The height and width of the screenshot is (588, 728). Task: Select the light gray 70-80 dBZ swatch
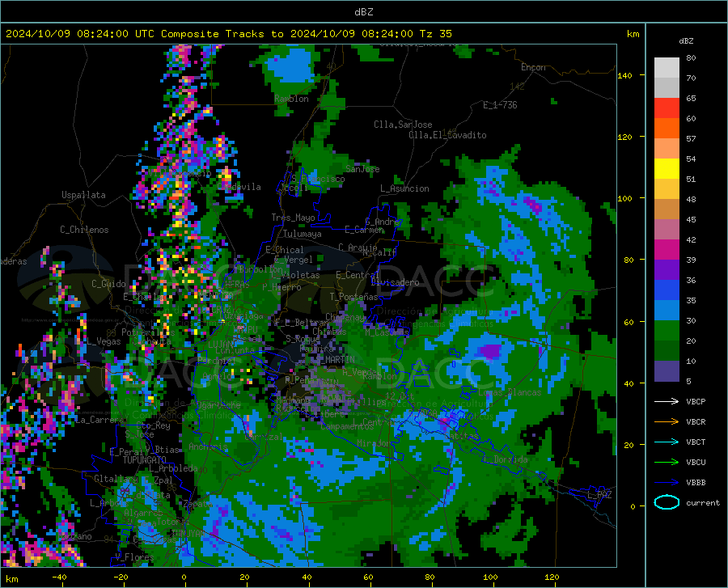point(667,68)
